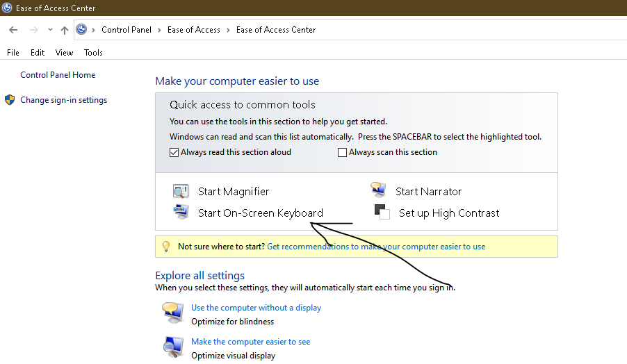Open Get recommendations to make your computer easier link
Image resolution: width=627 pixels, height=364 pixels.
click(x=376, y=247)
